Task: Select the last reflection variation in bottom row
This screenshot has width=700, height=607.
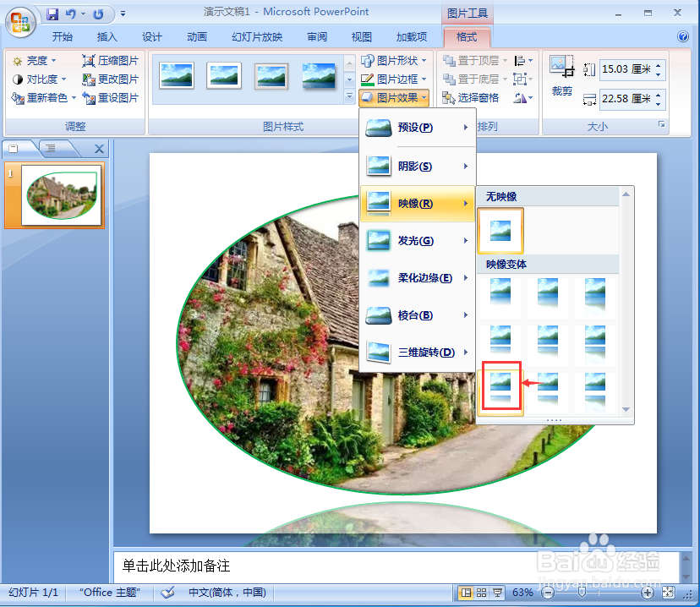Action: [595, 391]
